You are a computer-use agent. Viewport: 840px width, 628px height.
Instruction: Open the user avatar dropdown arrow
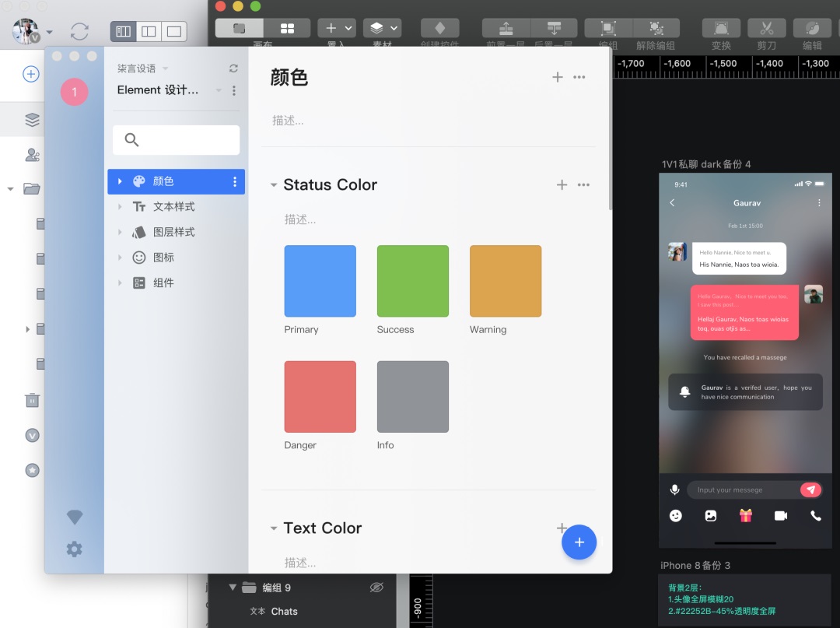pyautogui.click(x=49, y=32)
